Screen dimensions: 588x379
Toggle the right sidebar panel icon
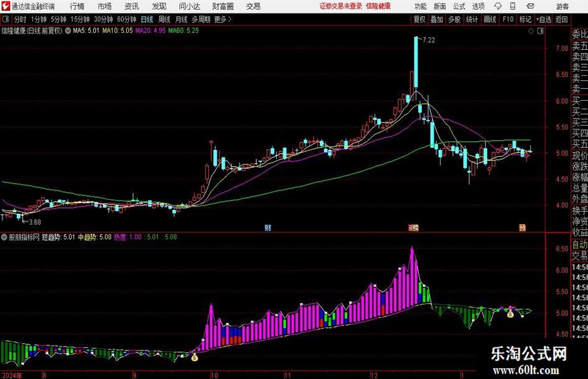pyautogui.click(x=540, y=31)
